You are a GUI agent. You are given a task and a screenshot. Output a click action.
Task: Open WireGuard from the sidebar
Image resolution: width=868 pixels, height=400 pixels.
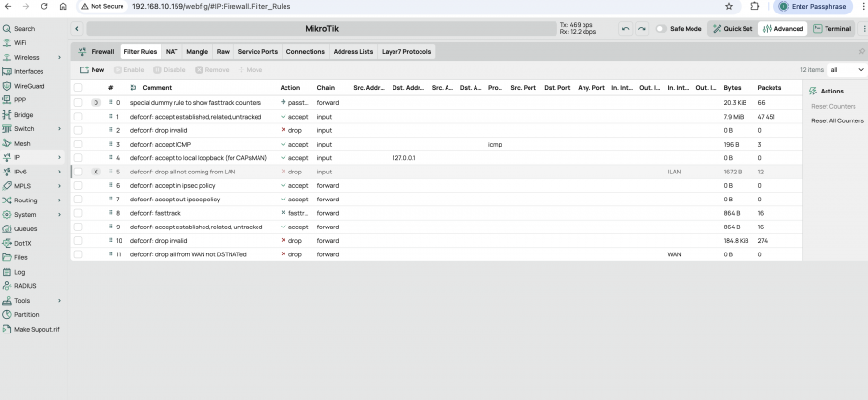(27, 86)
